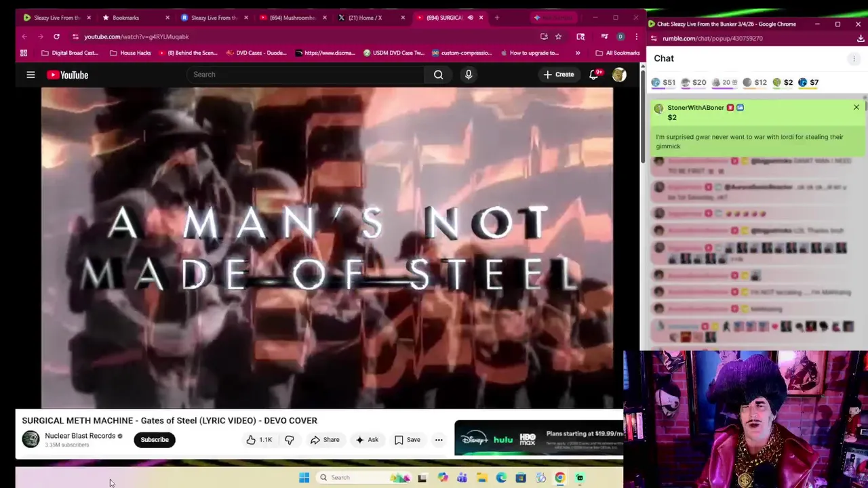This screenshot has height=488, width=868.
Task: Open media controls icon in Chrome toolbar
Action: tap(604, 37)
